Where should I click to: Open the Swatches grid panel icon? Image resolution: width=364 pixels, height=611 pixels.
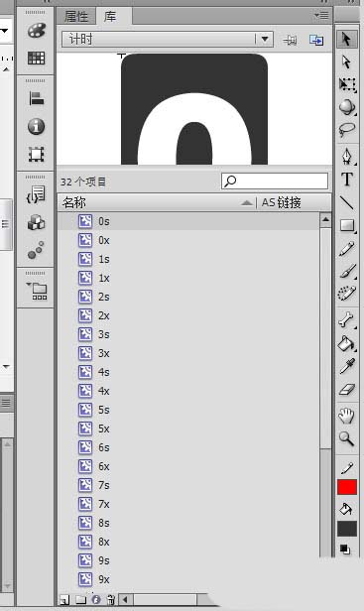[36, 59]
